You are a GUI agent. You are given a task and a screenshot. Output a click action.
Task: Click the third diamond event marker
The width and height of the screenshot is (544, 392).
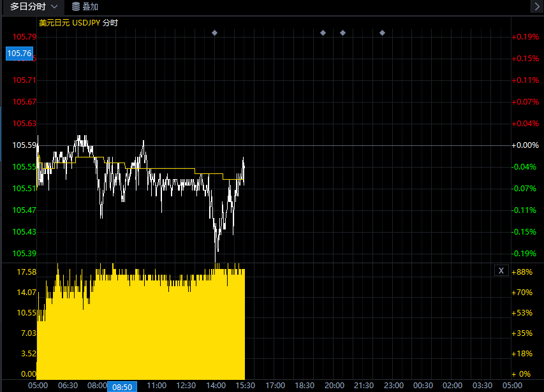342,33
